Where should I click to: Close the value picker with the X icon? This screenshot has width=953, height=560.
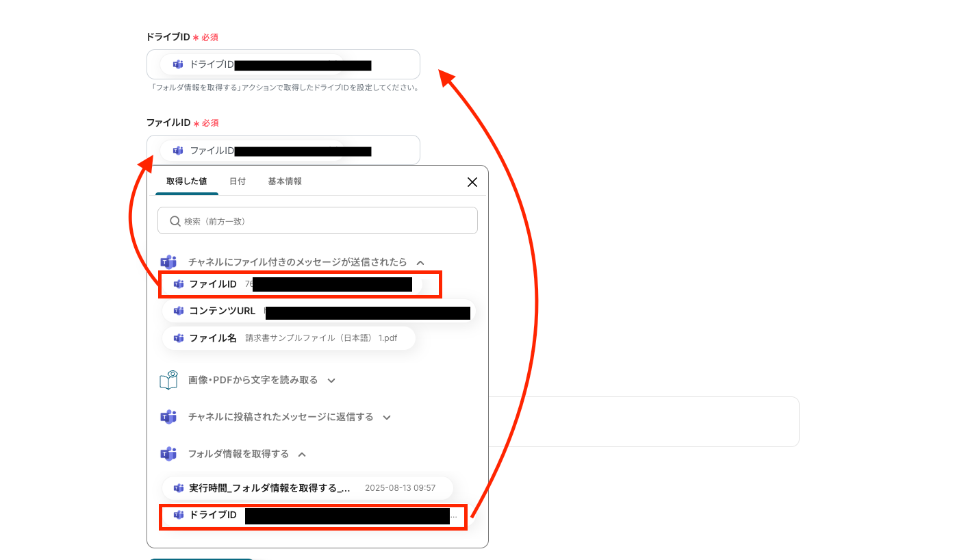click(x=472, y=181)
